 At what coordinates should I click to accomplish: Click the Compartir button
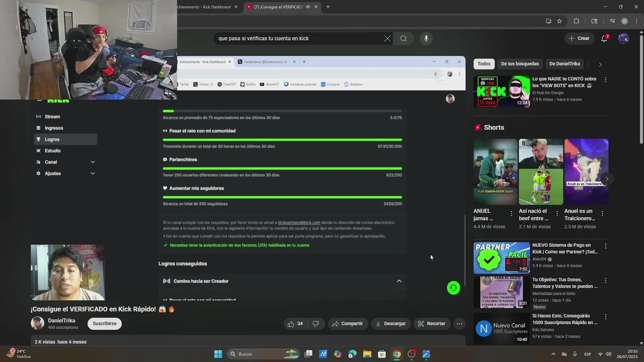pyautogui.click(x=347, y=324)
